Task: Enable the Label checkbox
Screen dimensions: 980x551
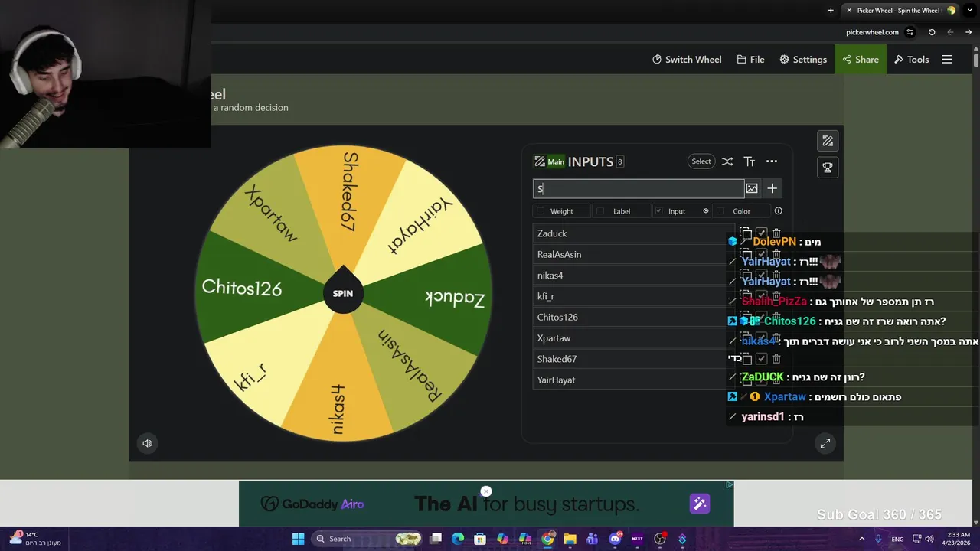Action: pyautogui.click(x=600, y=211)
